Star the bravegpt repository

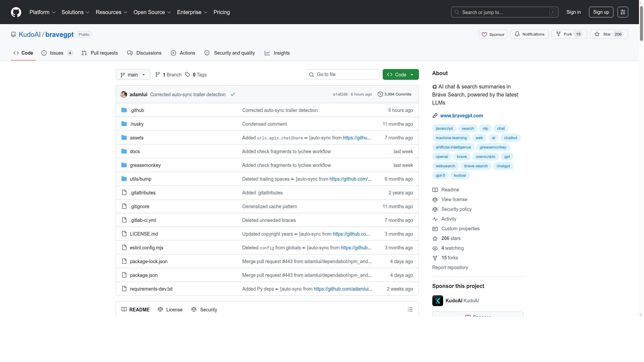click(x=603, y=34)
